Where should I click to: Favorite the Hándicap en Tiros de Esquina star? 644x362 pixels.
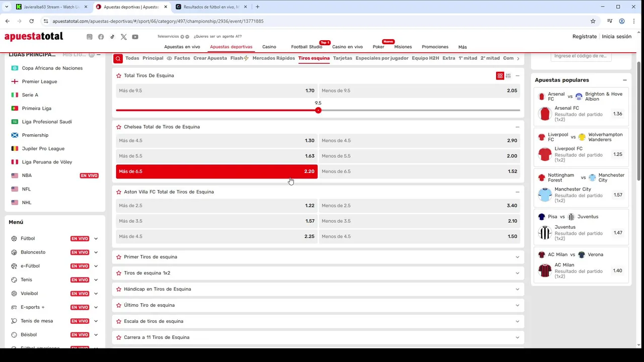click(x=119, y=289)
